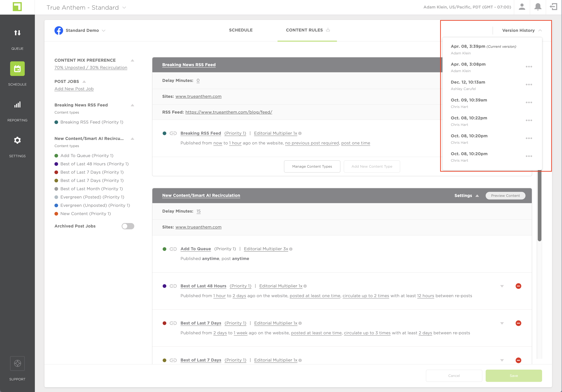This screenshot has width=562, height=392.
Task: Switch to the SCHEDULE tab
Action: (241, 30)
